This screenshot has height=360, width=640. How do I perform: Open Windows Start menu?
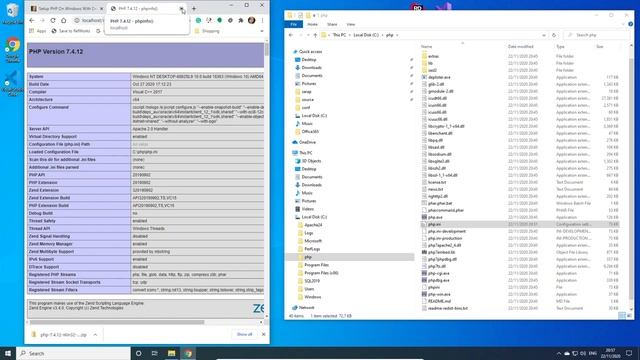(x=8, y=353)
